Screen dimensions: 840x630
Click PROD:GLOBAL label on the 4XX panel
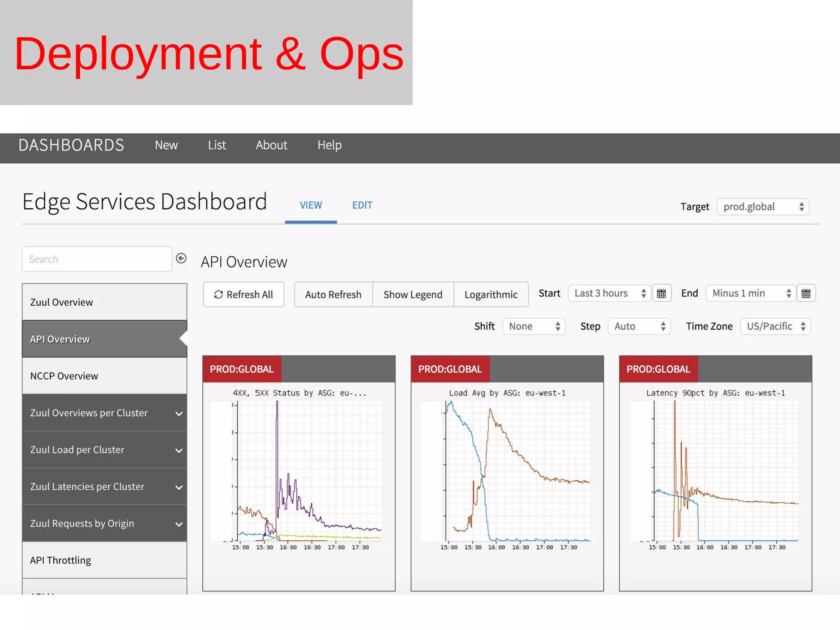pyautogui.click(x=242, y=369)
